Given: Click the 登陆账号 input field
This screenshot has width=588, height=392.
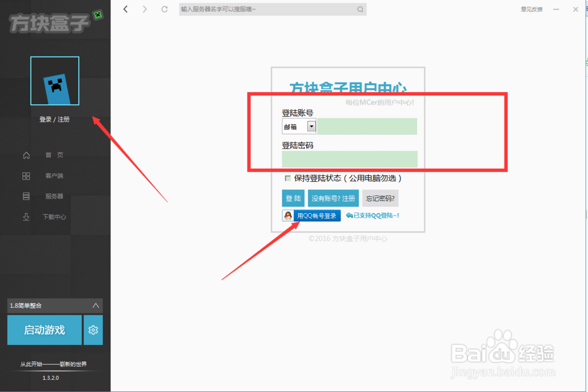Looking at the screenshot, I should [x=367, y=127].
